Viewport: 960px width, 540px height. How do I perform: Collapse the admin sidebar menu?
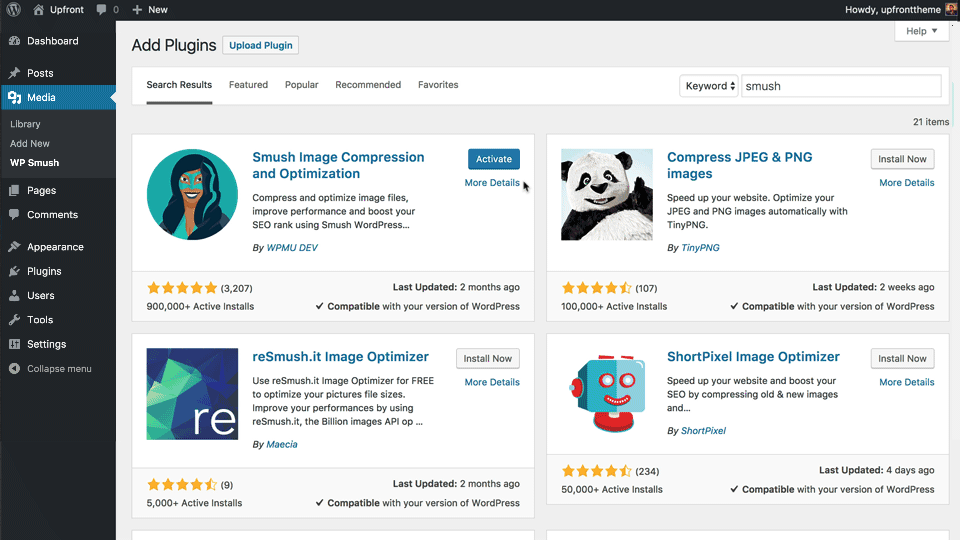click(x=59, y=369)
